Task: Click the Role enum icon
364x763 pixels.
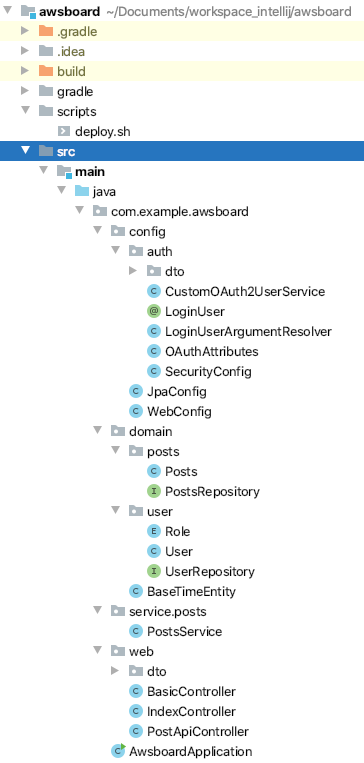Action: (x=154, y=531)
